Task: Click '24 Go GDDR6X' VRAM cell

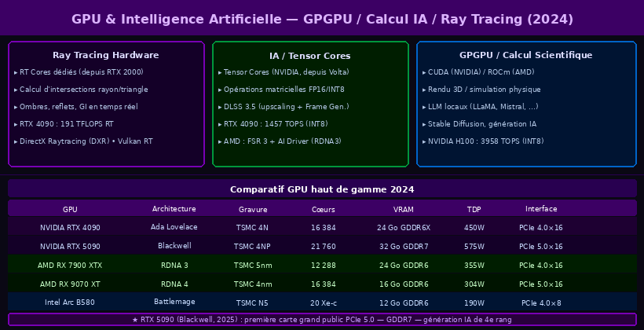Action: click(x=404, y=228)
